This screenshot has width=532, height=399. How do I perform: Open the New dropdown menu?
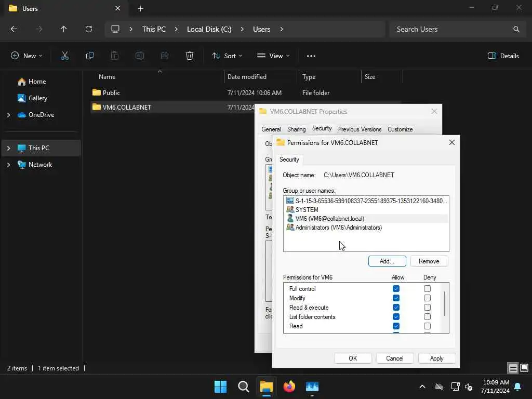pyautogui.click(x=26, y=56)
